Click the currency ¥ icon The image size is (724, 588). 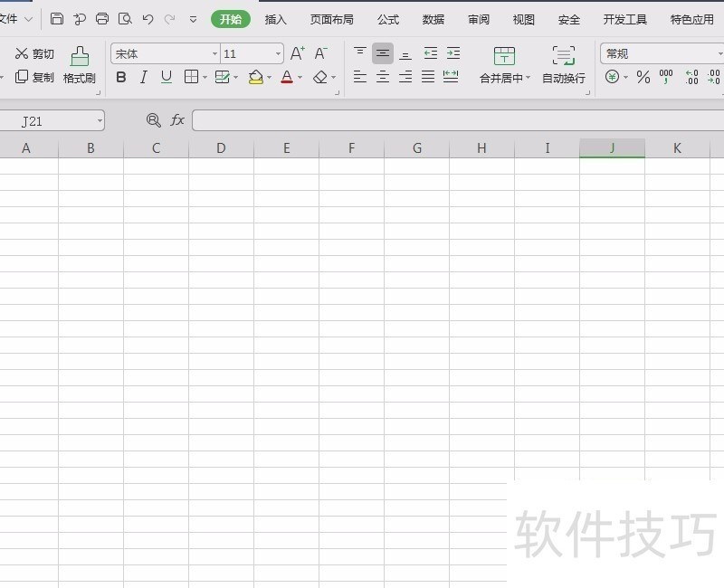coord(613,77)
